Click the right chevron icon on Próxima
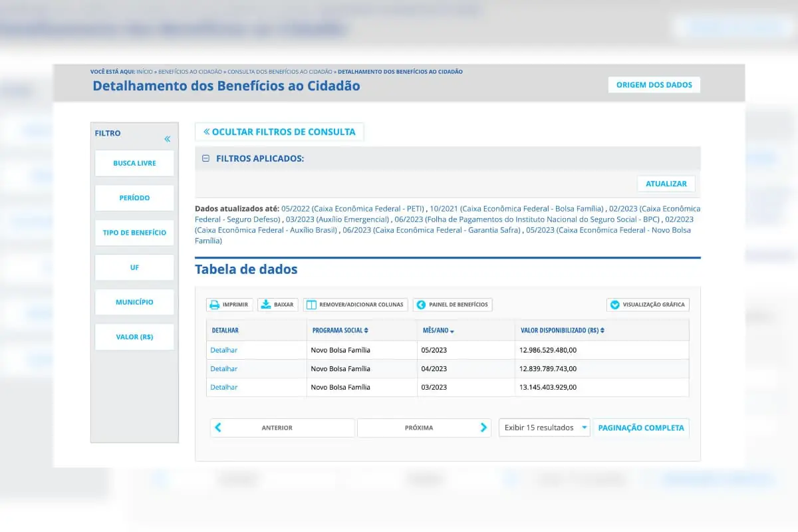Screen dimensions: 798x532 tap(483, 428)
